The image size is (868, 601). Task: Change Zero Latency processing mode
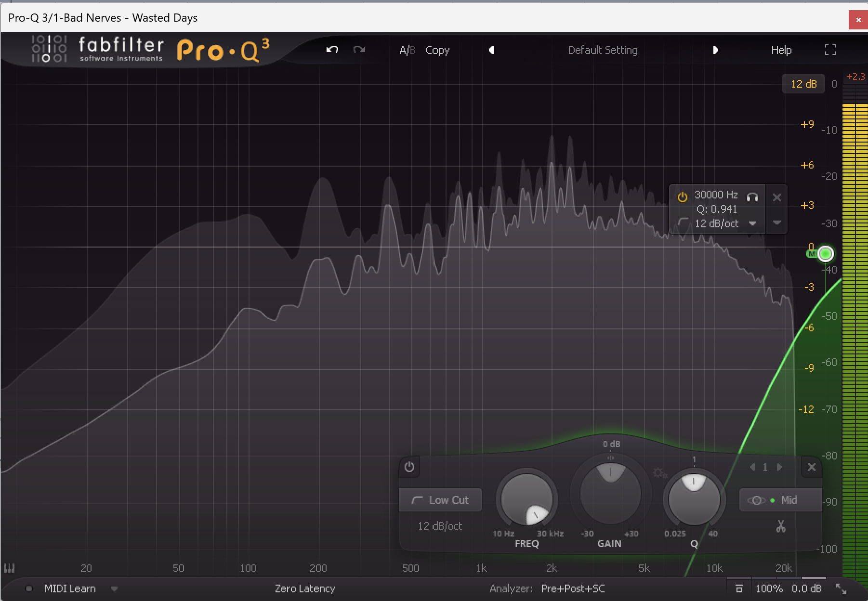[x=305, y=588]
